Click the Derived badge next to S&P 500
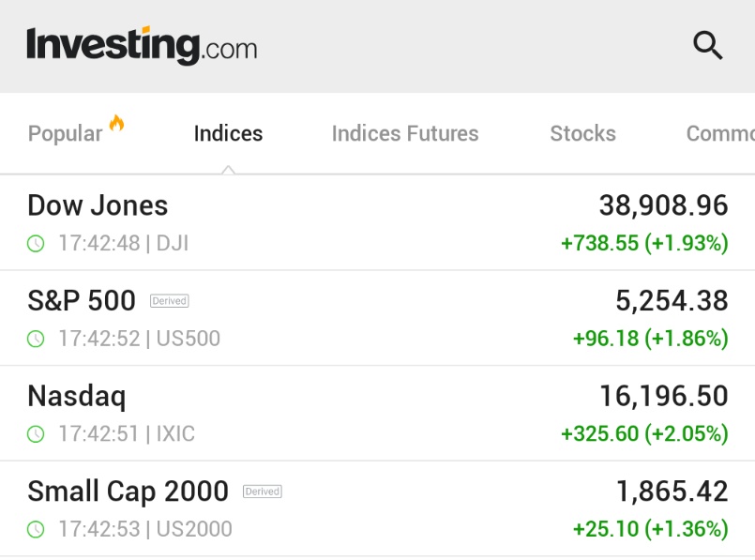755x560 pixels. coord(170,301)
